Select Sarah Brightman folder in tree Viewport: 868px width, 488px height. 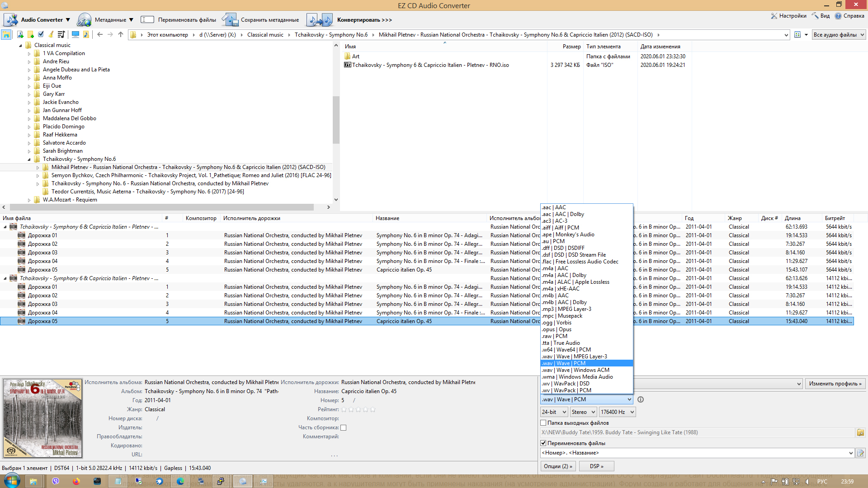(x=62, y=151)
